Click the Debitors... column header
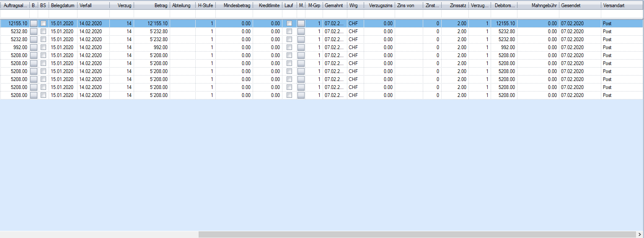644x238 pixels. pos(504,5)
